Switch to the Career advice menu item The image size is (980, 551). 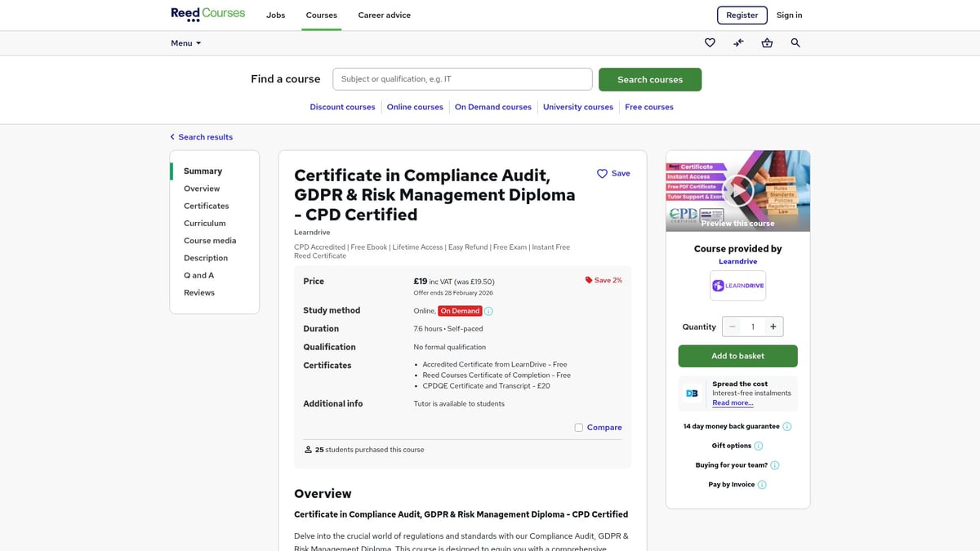[384, 15]
